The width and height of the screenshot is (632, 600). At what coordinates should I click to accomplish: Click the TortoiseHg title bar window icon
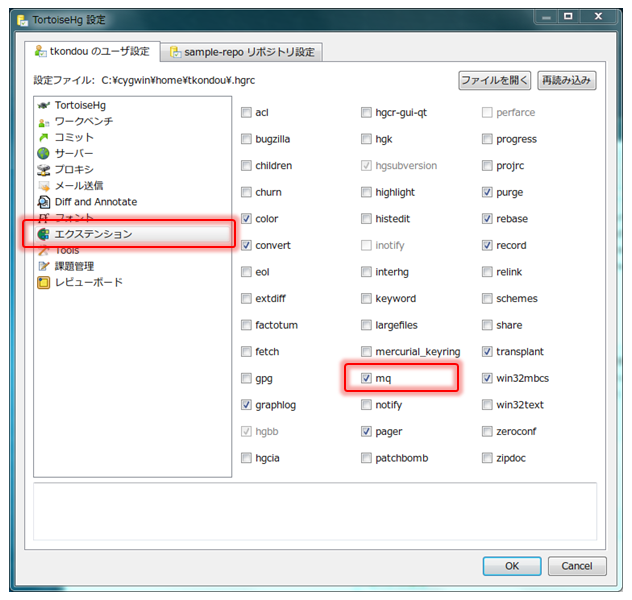23,20
